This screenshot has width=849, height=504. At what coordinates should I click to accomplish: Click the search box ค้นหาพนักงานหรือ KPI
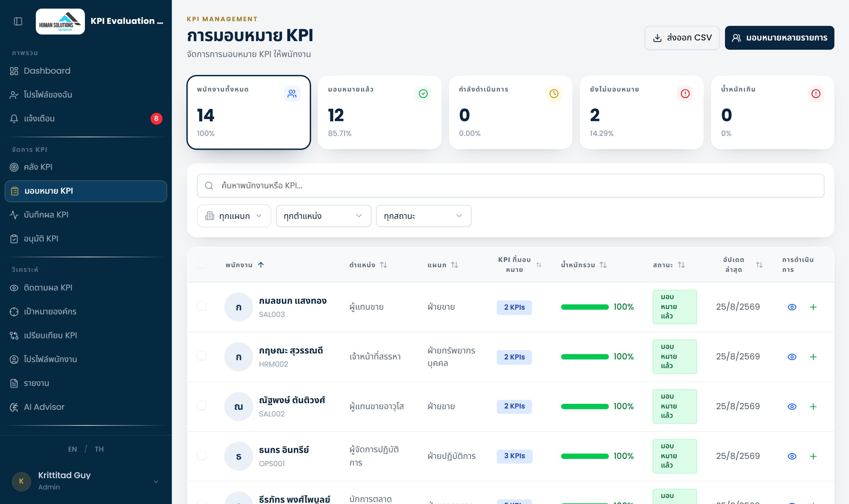click(510, 186)
